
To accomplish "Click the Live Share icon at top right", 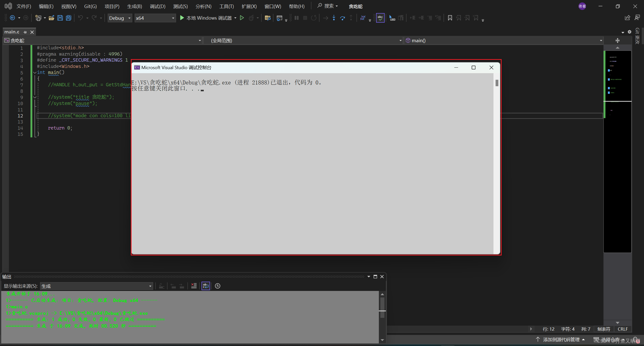I will pyautogui.click(x=627, y=18).
